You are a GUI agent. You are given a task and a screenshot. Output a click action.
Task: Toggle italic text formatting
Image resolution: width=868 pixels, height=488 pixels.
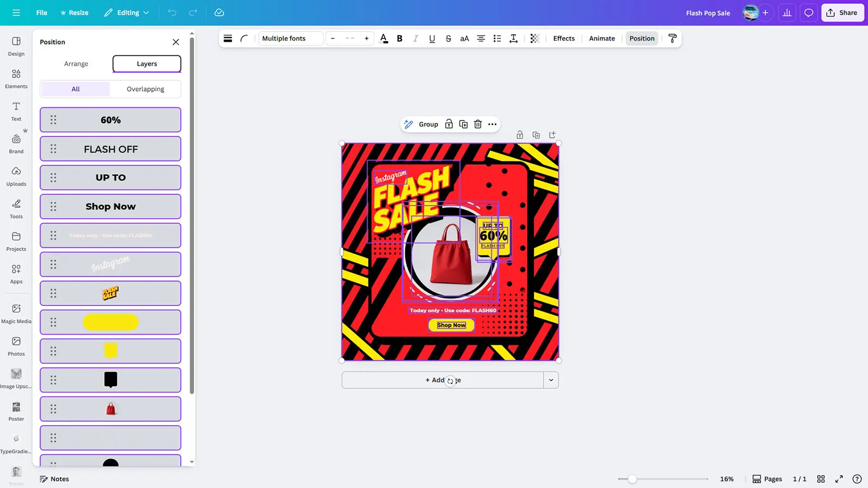[x=416, y=38]
